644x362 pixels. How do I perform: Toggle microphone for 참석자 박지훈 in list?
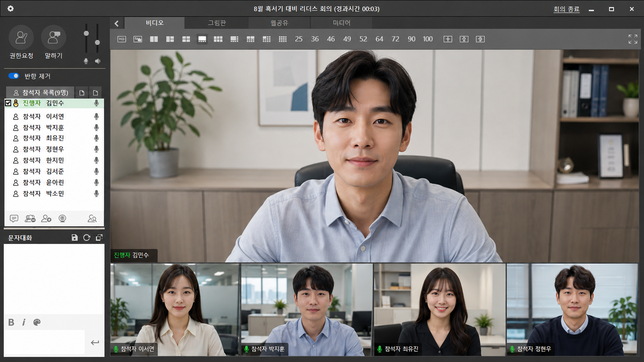coord(96,127)
